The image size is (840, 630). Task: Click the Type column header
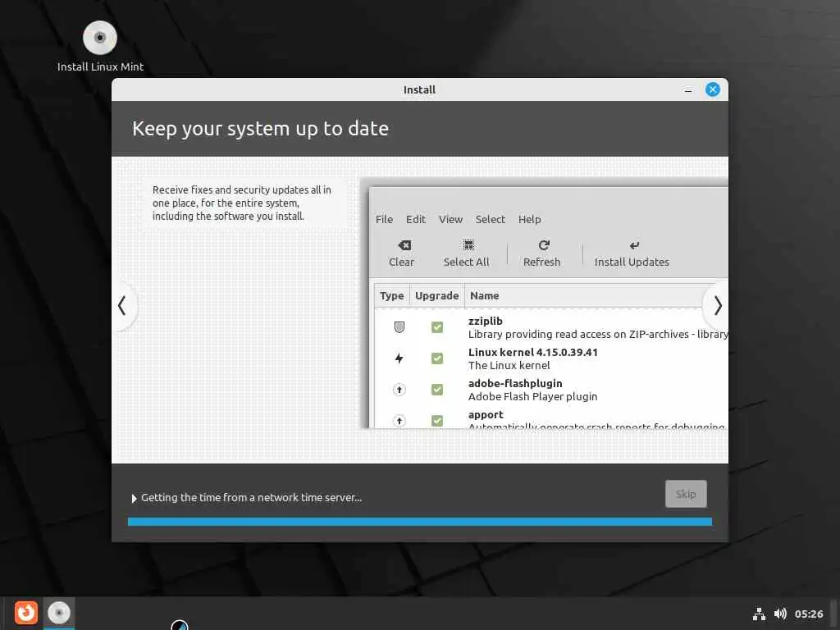tap(391, 295)
